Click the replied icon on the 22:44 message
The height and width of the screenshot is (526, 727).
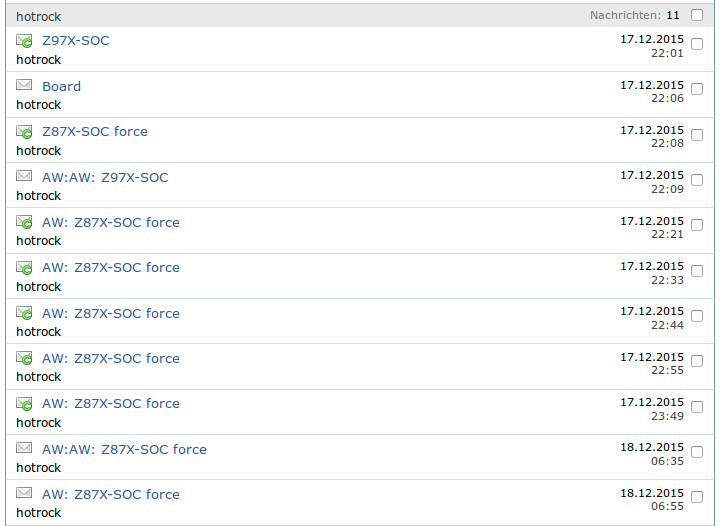[x=24, y=313]
